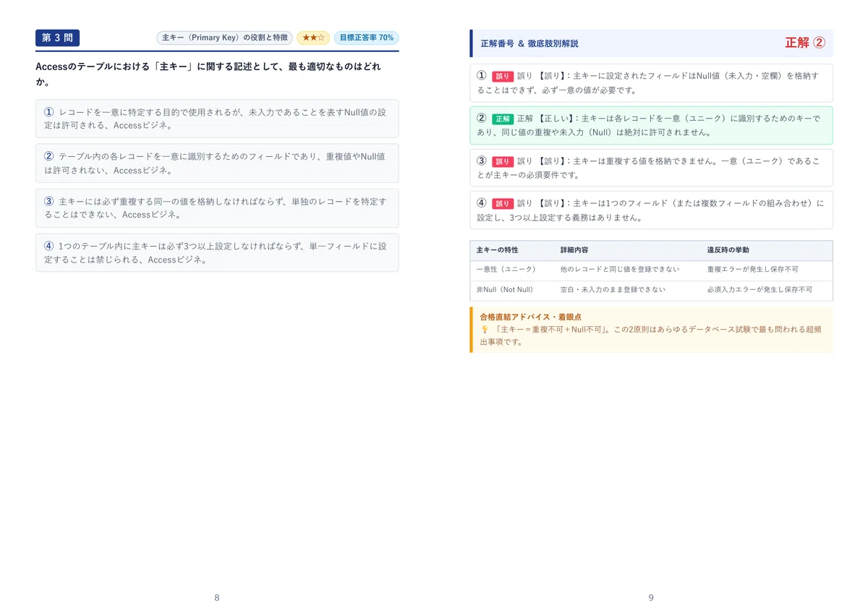
Task: Click the ★★☆ difficulty star badge
Action: click(313, 38)
